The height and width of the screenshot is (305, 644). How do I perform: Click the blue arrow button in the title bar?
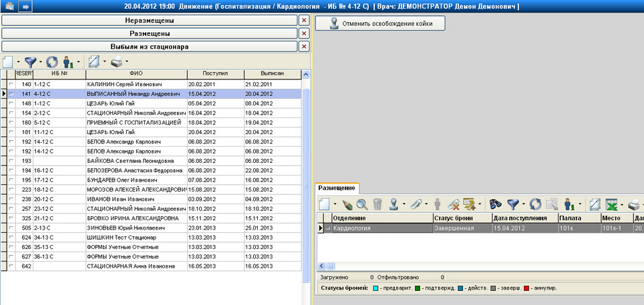click(x=25, y=6)
